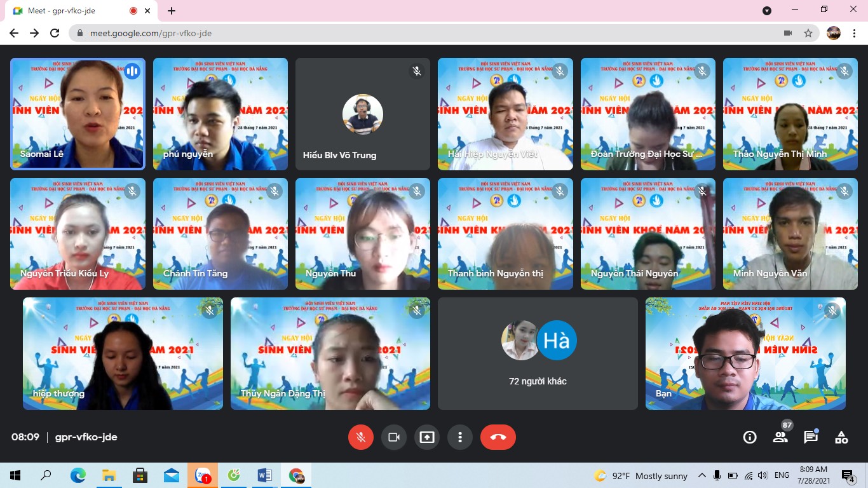Select the Meet - gpr-vfko-jde tab
Screen dimensions: 868x488
point(70,11)
